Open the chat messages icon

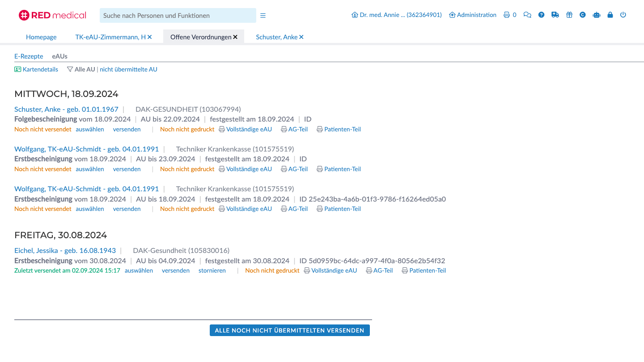tap(527, 15)
